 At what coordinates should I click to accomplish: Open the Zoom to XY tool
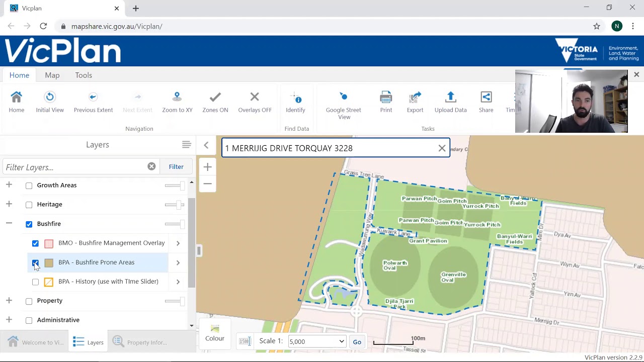(x=177, y=101)
